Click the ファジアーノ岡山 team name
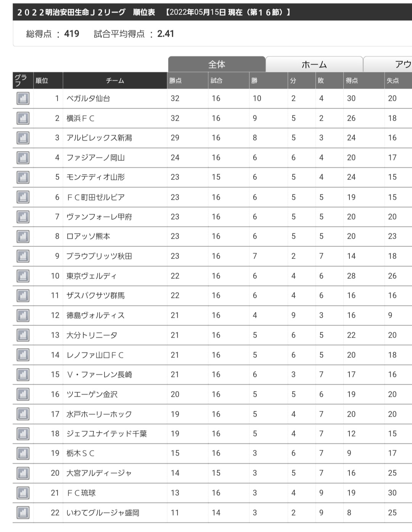The image size is (412, 532). pyautogui.click(x=96, y=158)
